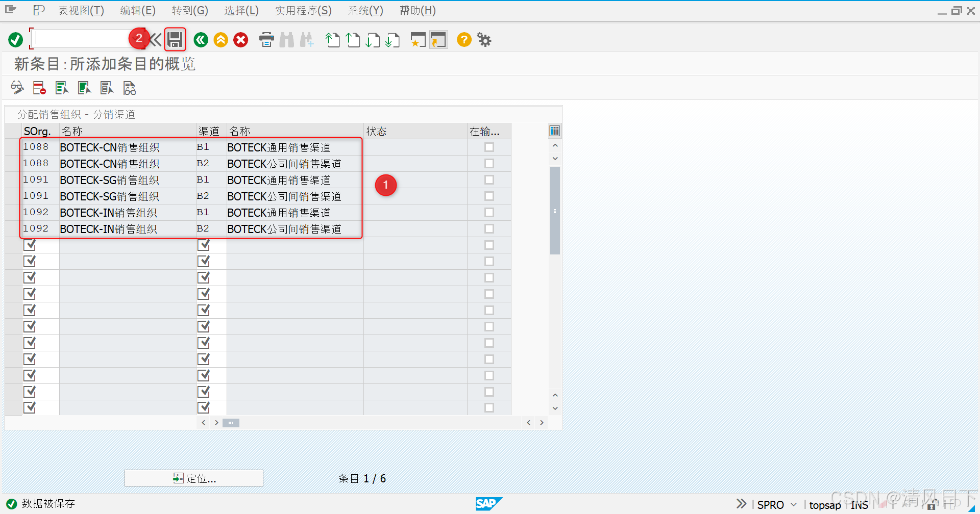Click the configuration help icon in the application toolbar
The width and height of the screenshot is (980, 514).
click(130, 88)
